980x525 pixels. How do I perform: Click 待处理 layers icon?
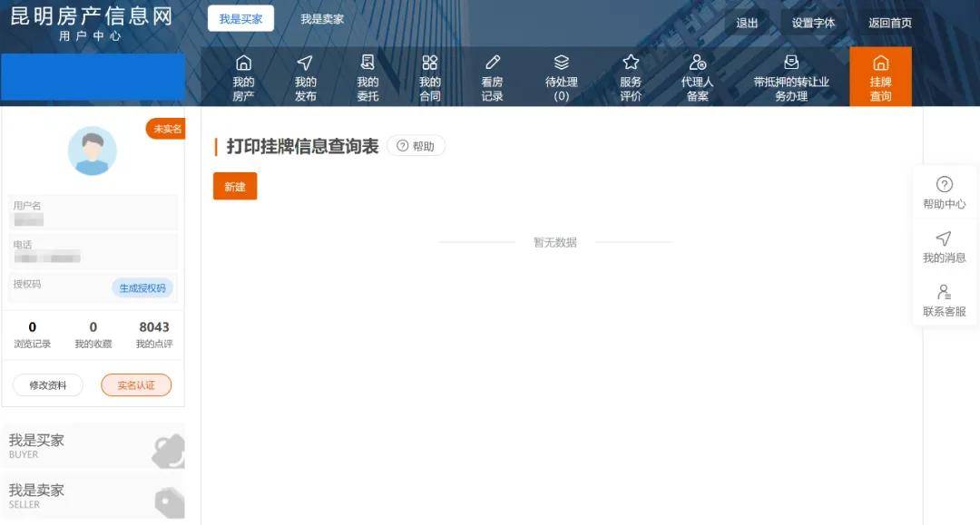click(562, 63)
